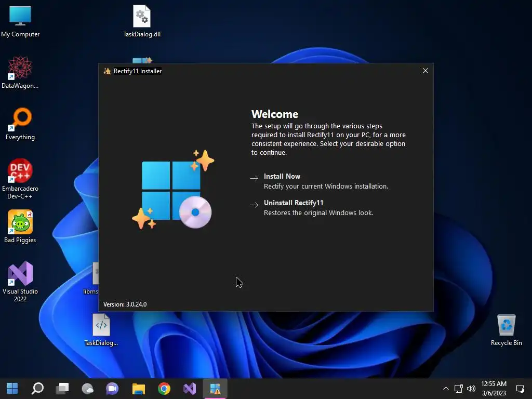Open notification center icon
Image resolution: width=532 pixels, height=399 pixels.
coord(520,389)
